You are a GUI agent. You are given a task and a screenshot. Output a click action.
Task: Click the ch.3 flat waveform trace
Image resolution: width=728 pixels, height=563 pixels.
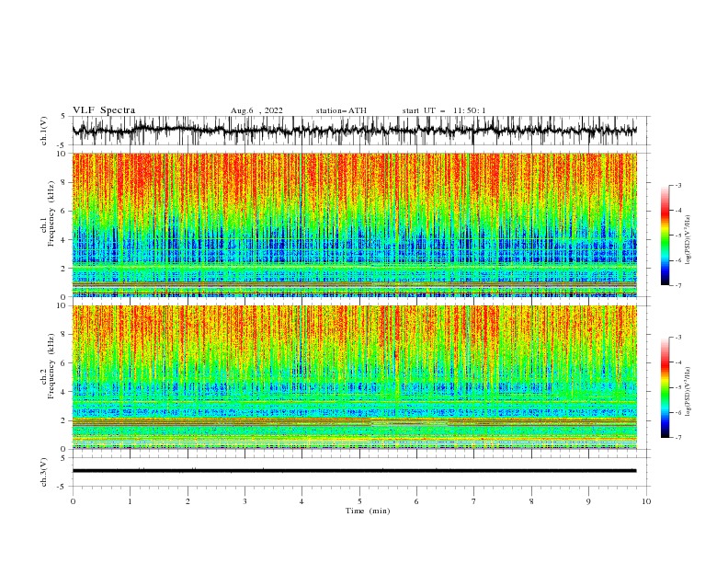pyautogui.click(x=354, y=471)
